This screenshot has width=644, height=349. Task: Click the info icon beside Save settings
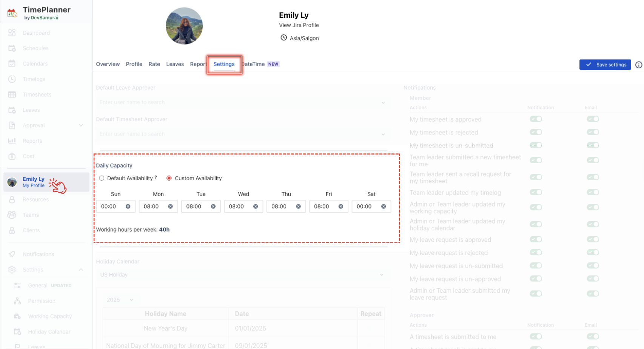tap(638, 65)
